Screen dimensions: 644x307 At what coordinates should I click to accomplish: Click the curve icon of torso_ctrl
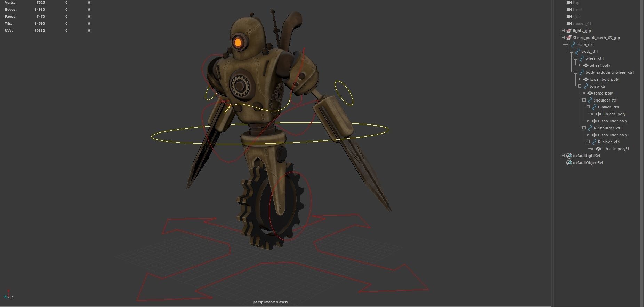point(586,86)
